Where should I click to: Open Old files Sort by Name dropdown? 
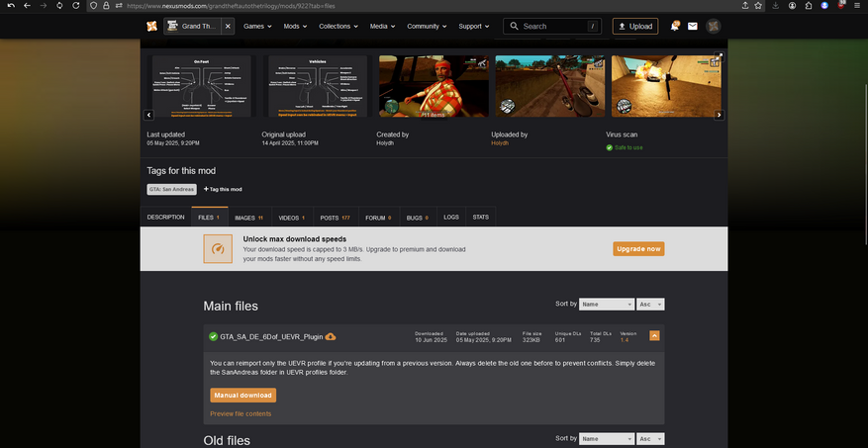click(607, 438)
